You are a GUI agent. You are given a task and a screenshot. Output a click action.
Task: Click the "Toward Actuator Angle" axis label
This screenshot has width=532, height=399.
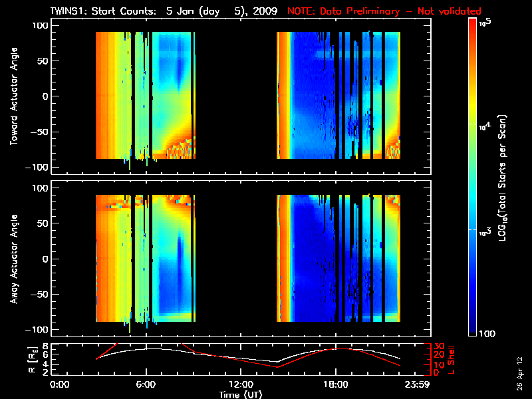coord(13,98)
